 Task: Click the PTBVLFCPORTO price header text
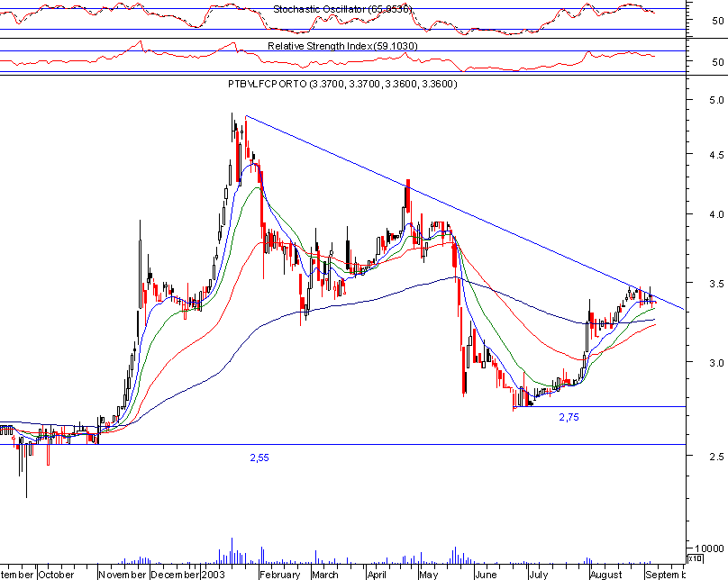[x=342, y=84]
